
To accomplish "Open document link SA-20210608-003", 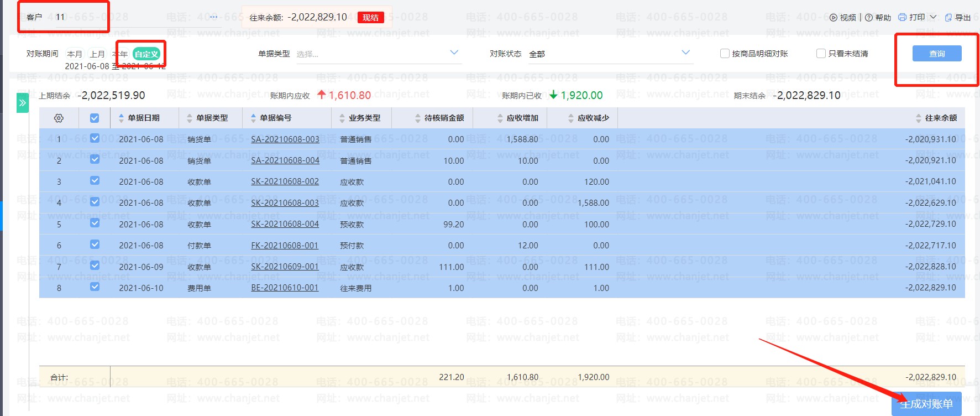I will 285,139.
